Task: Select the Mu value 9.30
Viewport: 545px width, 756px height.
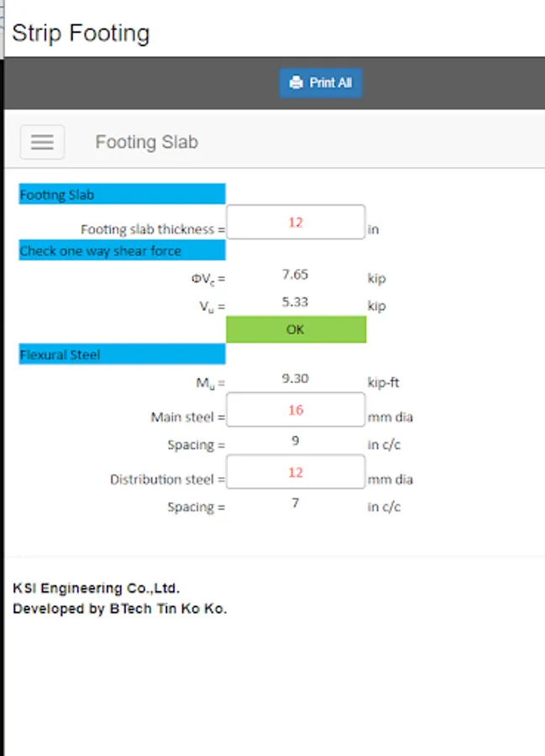Action: (x=296, y=379)
